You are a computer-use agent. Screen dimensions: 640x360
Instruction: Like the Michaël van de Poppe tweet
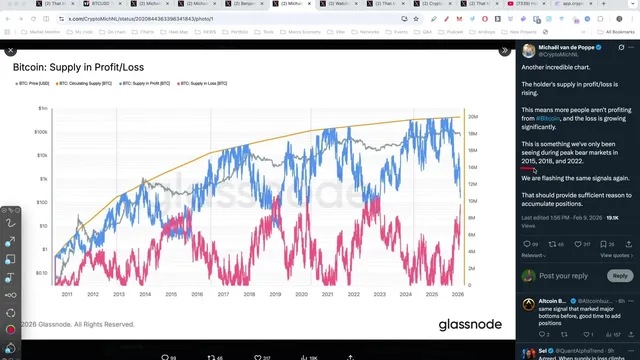578,244
